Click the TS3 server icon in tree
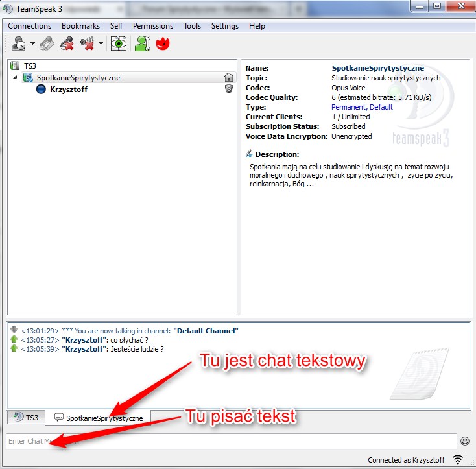The width and height of the screenshot is (476, 469). click(x=15, y=66)
